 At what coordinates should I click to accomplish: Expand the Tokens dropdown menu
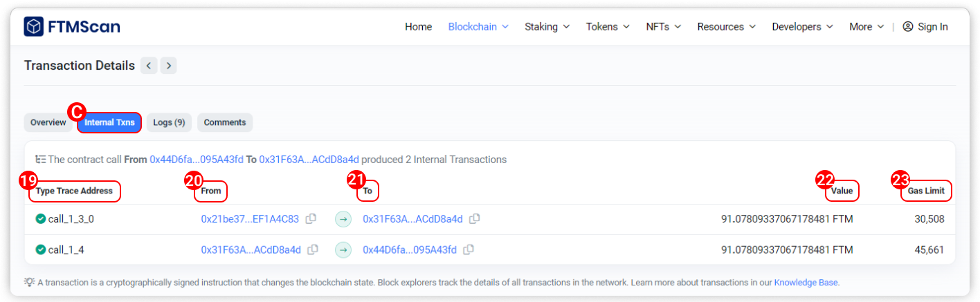pyautogui.click(x=608, y=27)
